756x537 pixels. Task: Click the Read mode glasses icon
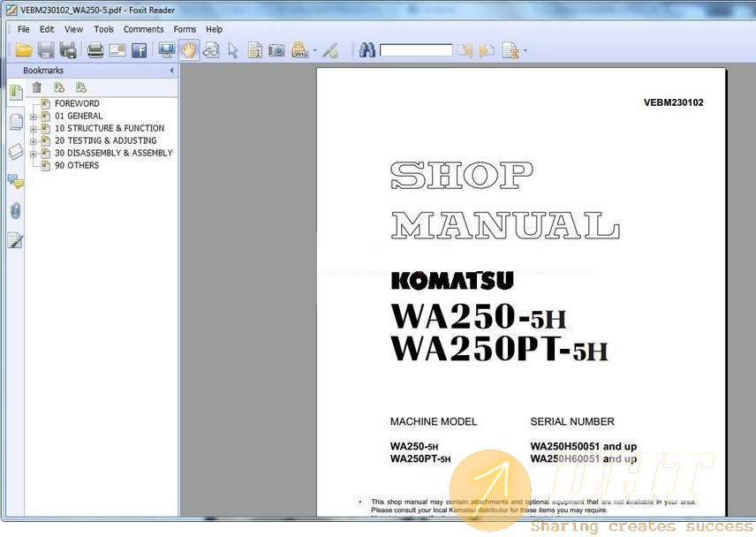pos(211,50)
